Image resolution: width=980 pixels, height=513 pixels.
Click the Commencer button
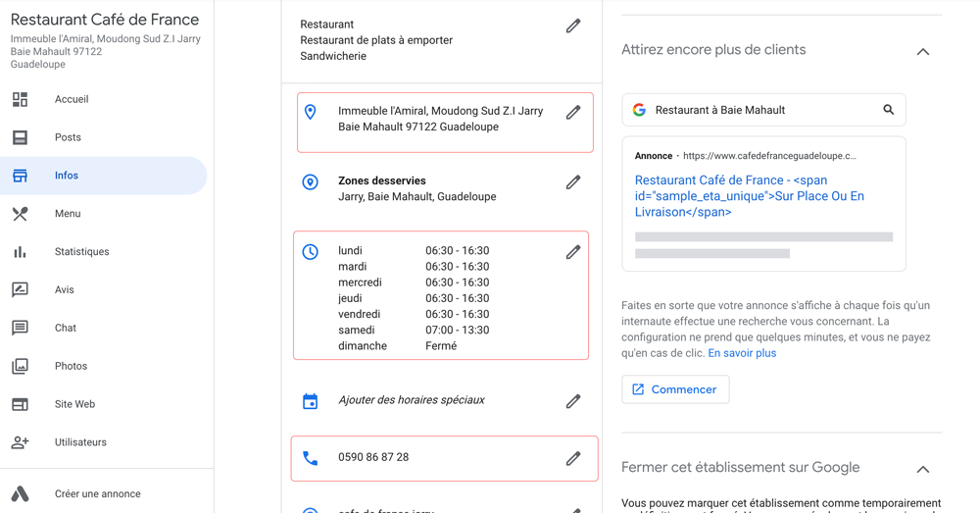tap(675, 389)
